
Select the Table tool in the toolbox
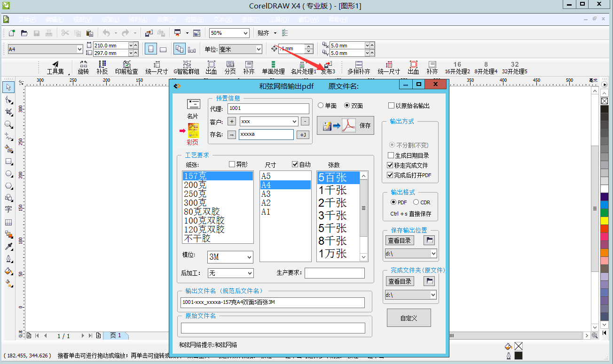(8, 222)
